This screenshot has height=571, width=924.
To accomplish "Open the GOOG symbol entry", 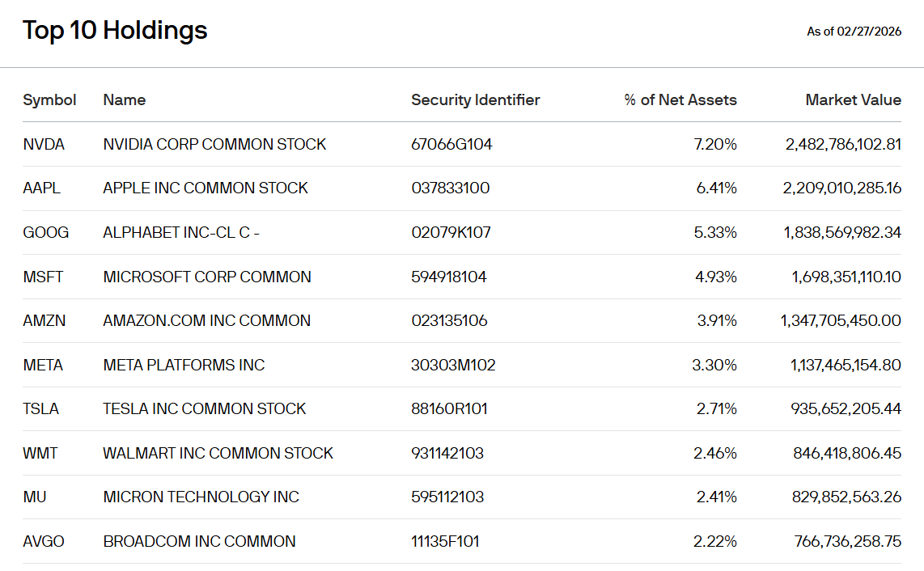I will coord(46,233).
